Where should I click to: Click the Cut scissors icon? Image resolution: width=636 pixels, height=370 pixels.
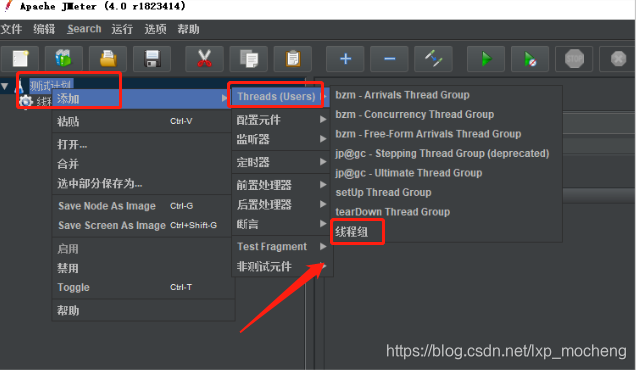204,59
